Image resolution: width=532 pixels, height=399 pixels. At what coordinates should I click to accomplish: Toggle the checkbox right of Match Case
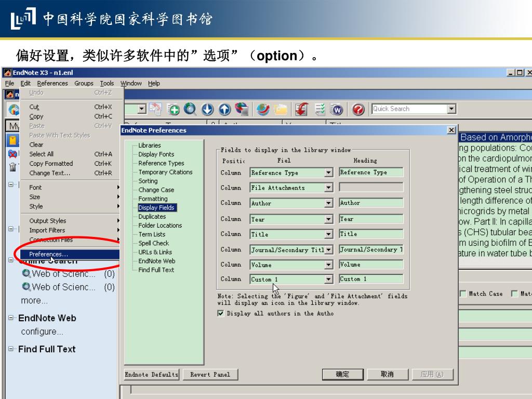[514, 294]
